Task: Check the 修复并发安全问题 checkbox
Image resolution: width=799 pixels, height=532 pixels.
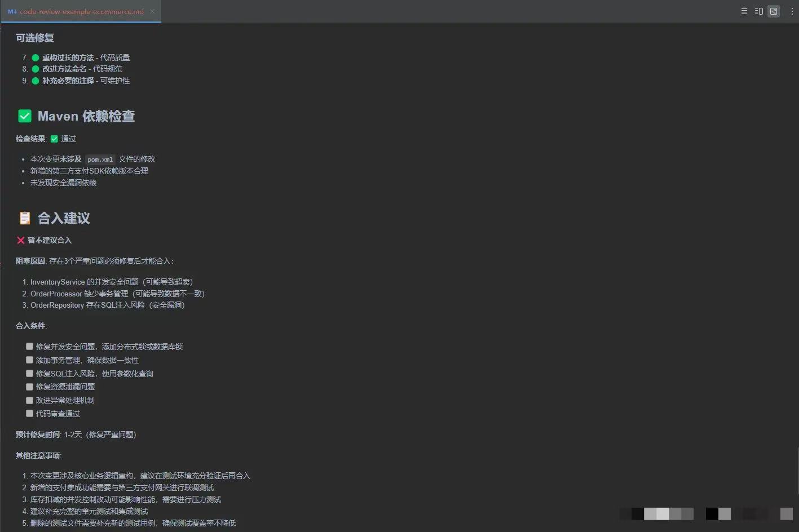Action: (29, 347)
